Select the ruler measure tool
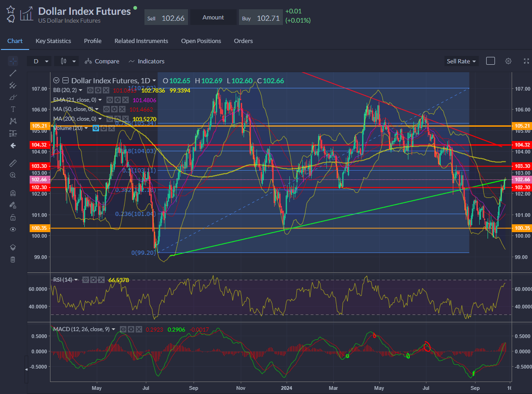The image size is (532, 394). (13, 163)
